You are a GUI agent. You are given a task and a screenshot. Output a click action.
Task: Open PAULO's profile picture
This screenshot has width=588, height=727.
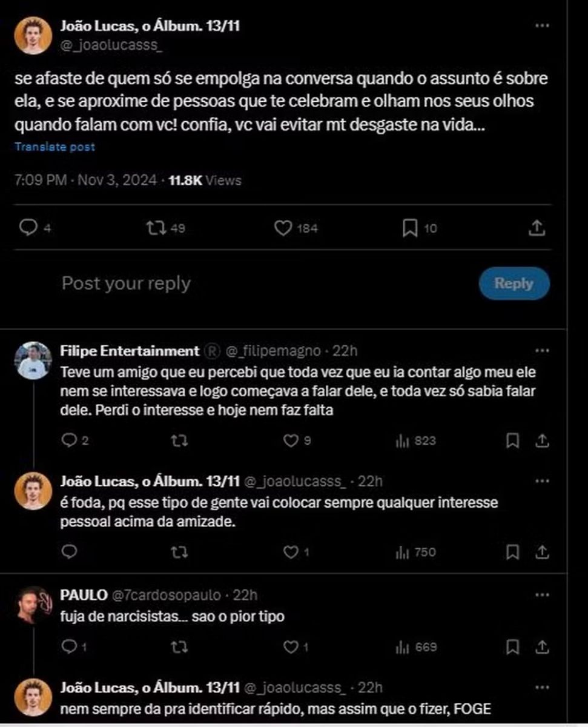click(x=33, y=605)
